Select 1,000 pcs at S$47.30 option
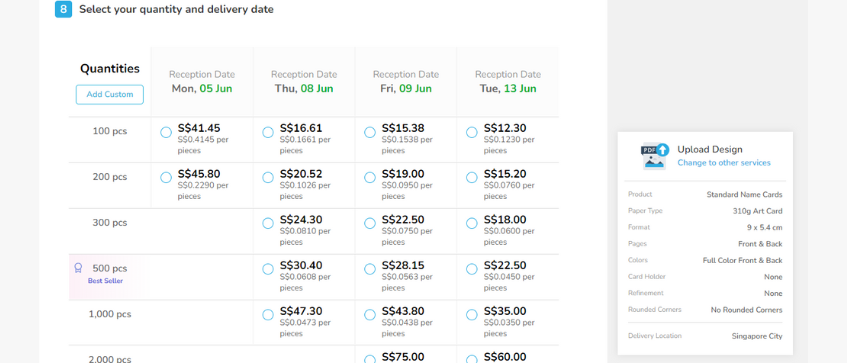This screenshot has height=363, width=847. click(x=268, y=315)
